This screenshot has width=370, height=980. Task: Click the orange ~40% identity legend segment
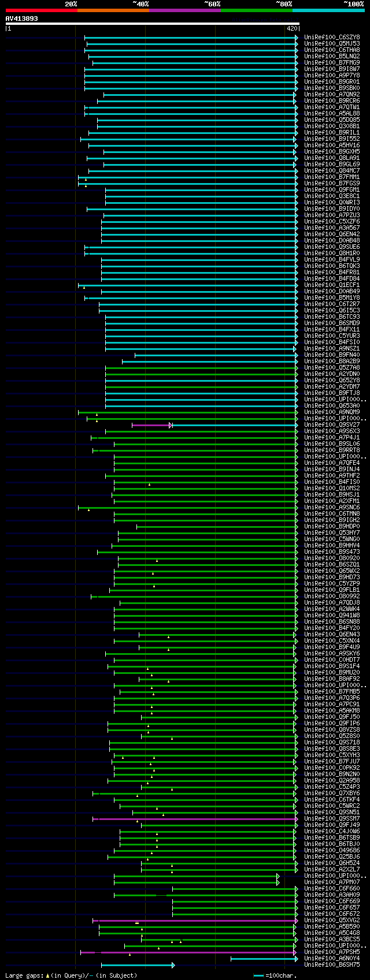(x=113, y=10)
